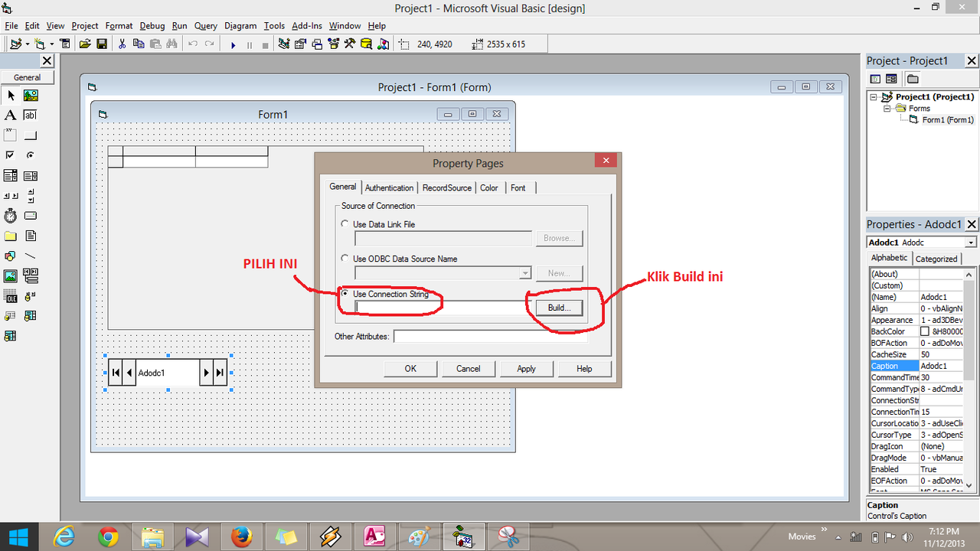The image size is (980, 551).
Task: Open the Diagram menu
Action: [x=241, y=26]
